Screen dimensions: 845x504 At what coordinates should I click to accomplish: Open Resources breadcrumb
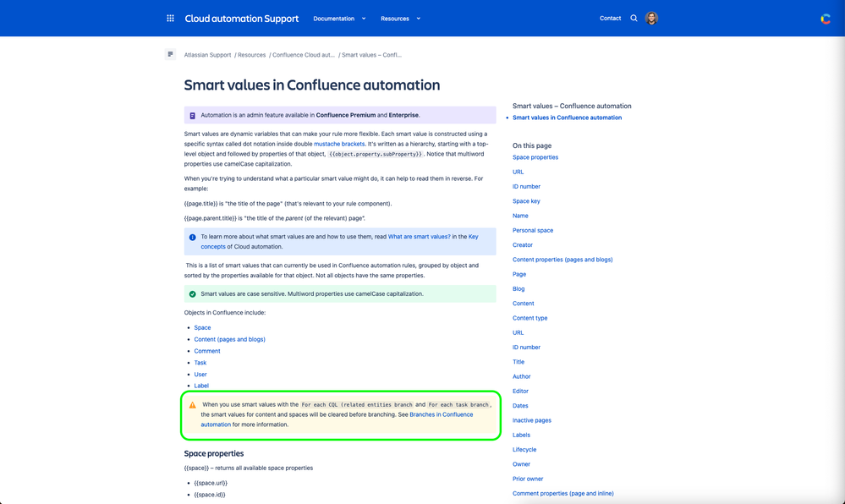(252, 55)
